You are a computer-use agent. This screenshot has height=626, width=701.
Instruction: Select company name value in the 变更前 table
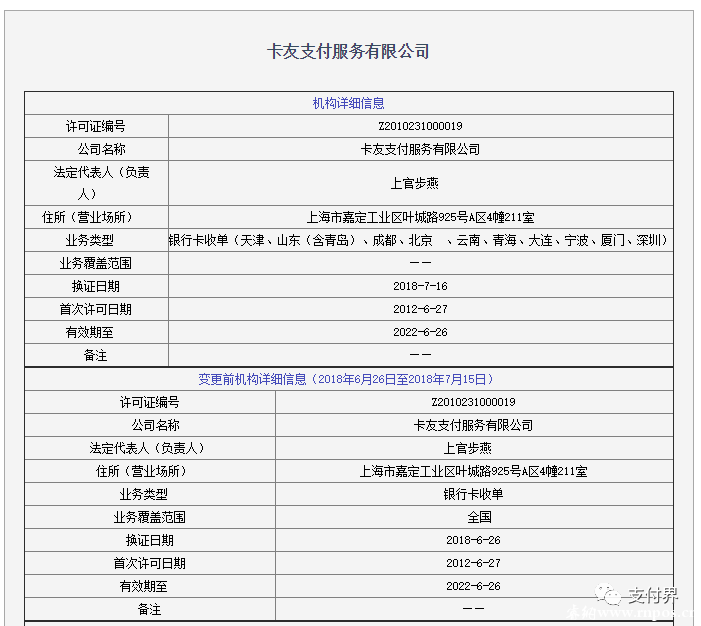(473, 425)
